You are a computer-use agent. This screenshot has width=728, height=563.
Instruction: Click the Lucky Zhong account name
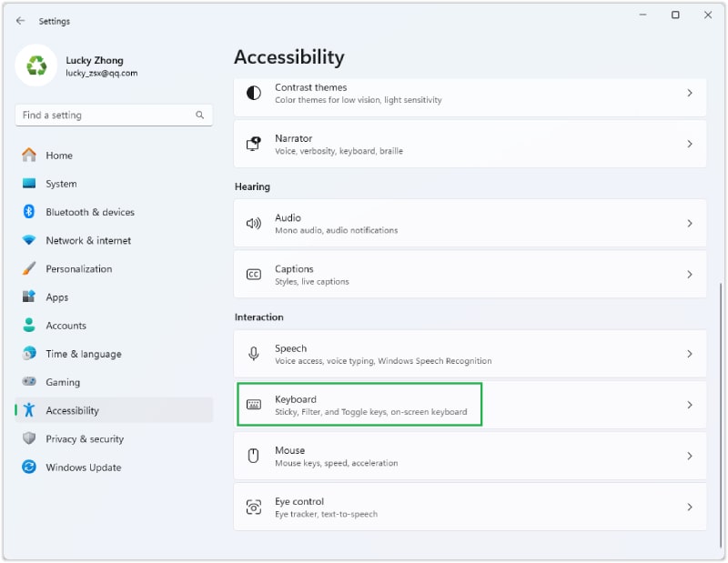95,60
